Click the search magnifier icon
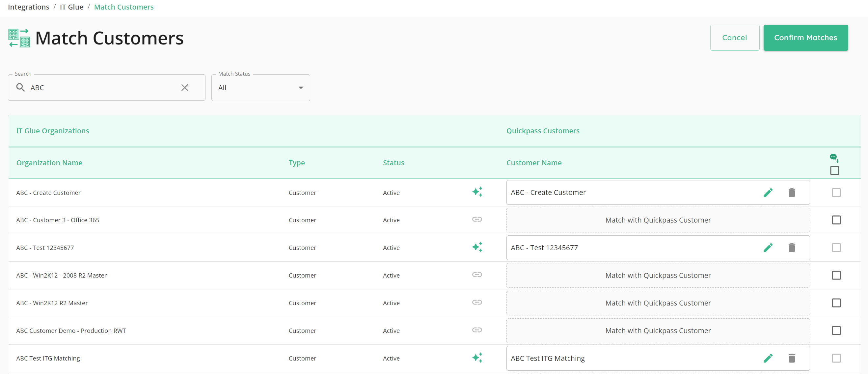Viewport: 868px width, 374px height. (20, 88)
